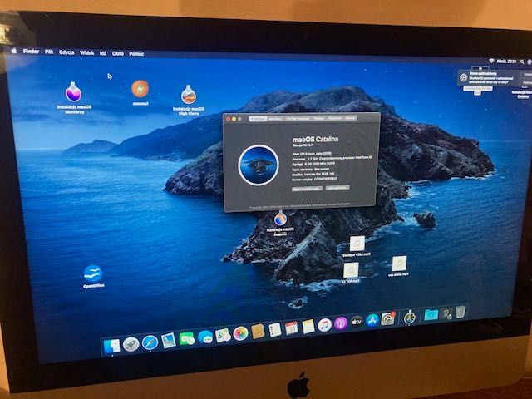This screenshot has width=532, height=399.
Task: Switch to the Serwis tab
Action: 350,118
